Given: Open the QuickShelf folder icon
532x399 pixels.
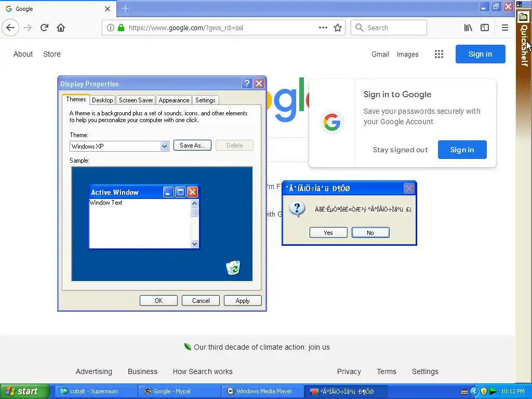Looking at the screenshot, I should 524,17.
